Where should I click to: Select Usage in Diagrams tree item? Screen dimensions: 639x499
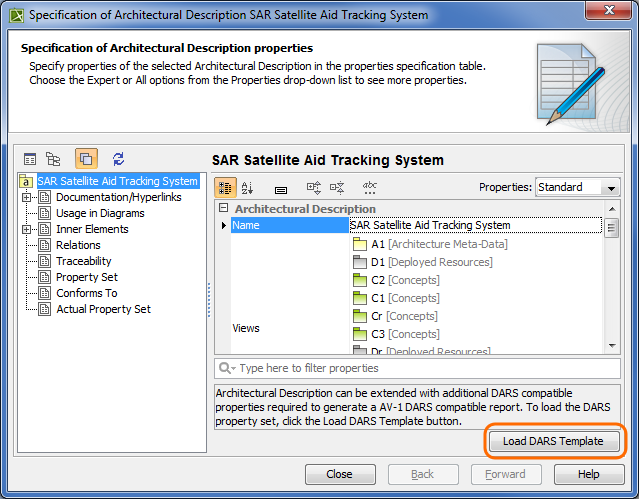(x=100, y=213)
